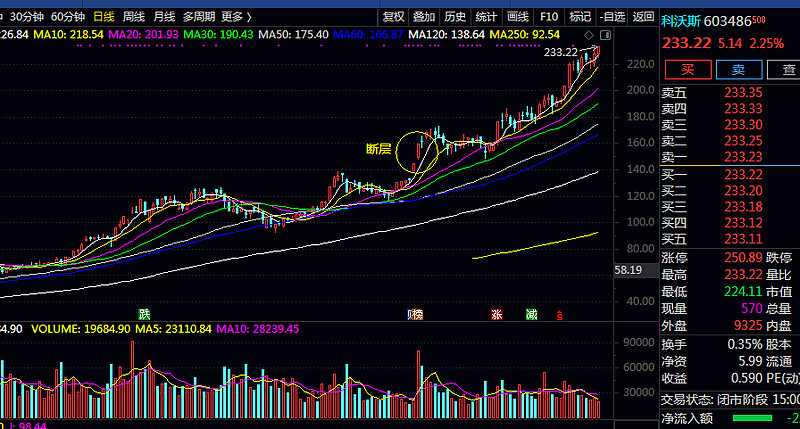This screenshot has height=429, width=800.
Task: Click the 买三 price 233.18
Action: [x=743, y=207]
